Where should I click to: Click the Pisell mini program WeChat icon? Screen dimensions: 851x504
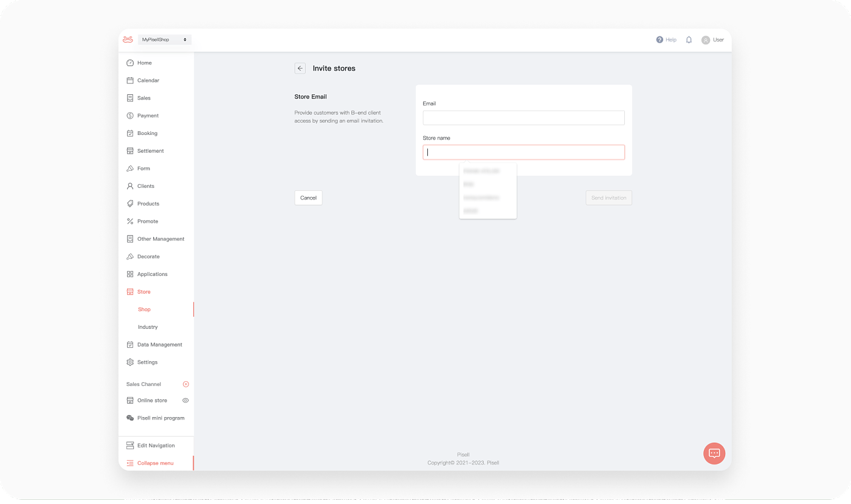pyautogui.click(x=130, y=418)
